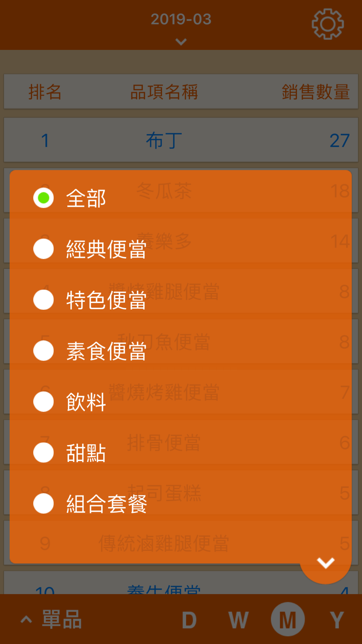Open the top-ranked 布丁 row
Image resolution: width=362 pixels, height=644 pixels.
coord(181,140)
